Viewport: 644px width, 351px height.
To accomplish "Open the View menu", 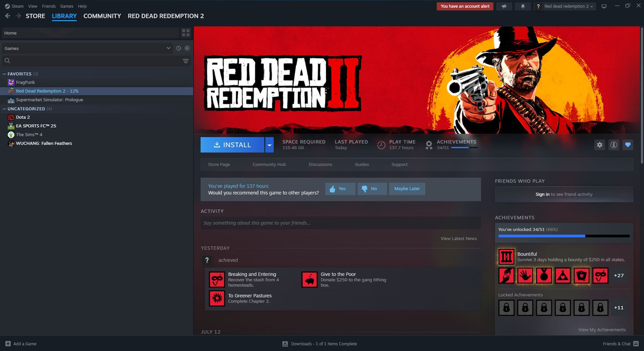I will click(x=33, y=7).
